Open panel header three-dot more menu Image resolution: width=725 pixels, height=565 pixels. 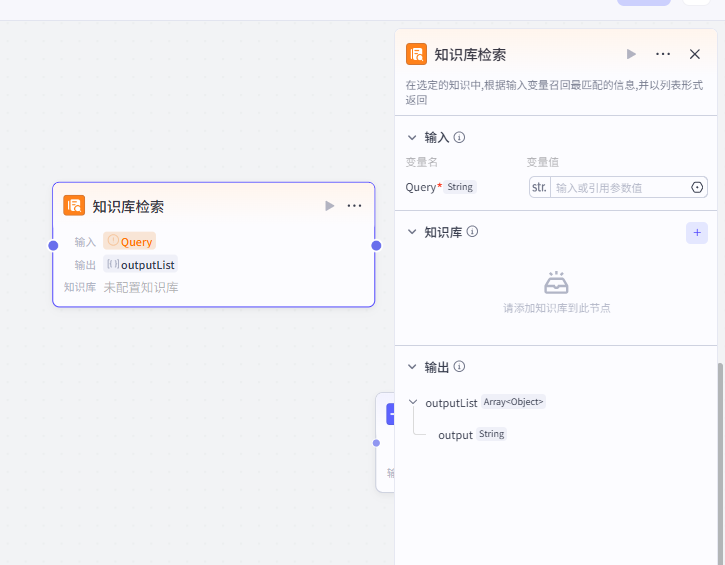tap(663, 54)
